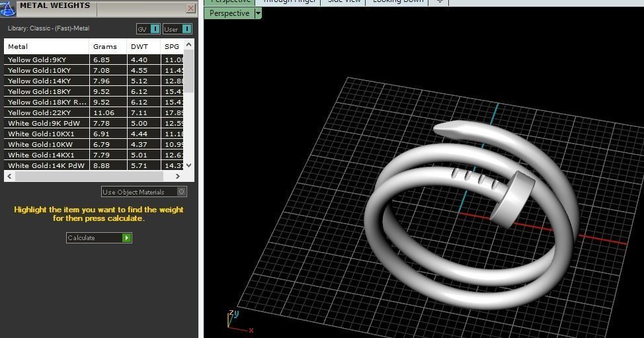Screen dimensions: 644x338
Task: Click the 4.40 DWT cell
Action: [x=143, y=60]
